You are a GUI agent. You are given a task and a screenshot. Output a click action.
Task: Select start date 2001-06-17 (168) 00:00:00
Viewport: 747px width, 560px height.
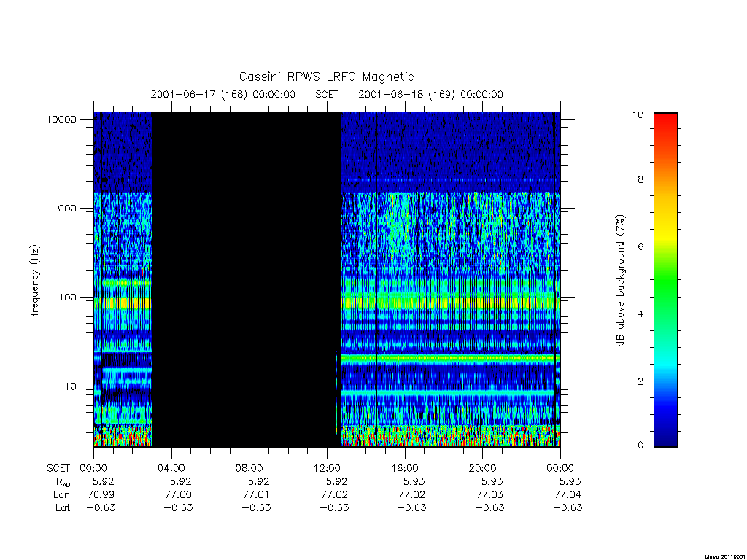tap(223, 94)
